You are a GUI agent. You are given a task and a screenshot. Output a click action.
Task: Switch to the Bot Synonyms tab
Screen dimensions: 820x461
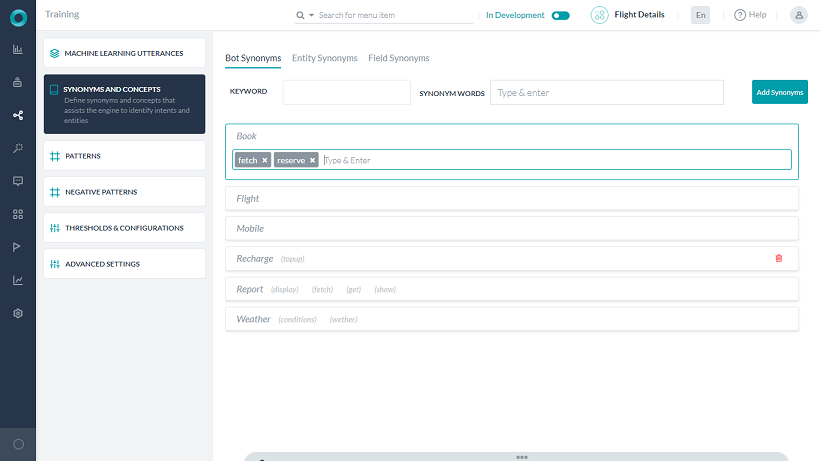coord(253,58)
